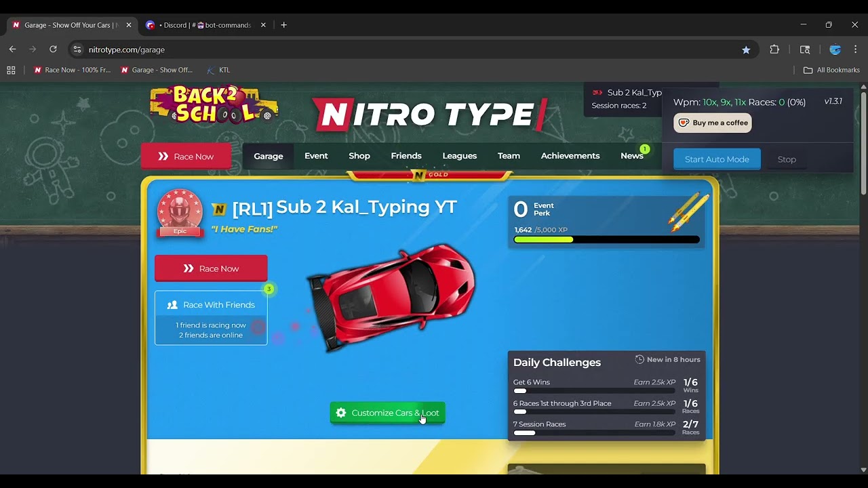This screenshot has height=488, width=868.
Task: Click the small red car icon in user dropdown
Action: pos(597,92)
